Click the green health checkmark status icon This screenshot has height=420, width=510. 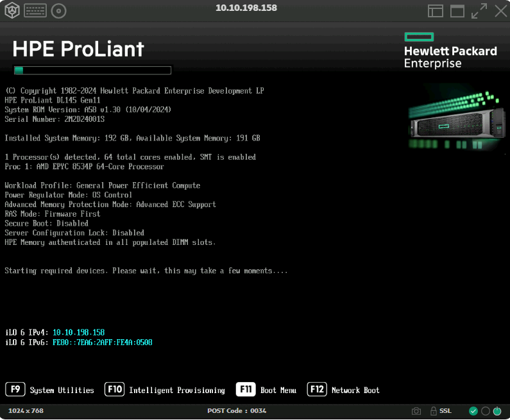pyautogui.click(x=473, y=411)
